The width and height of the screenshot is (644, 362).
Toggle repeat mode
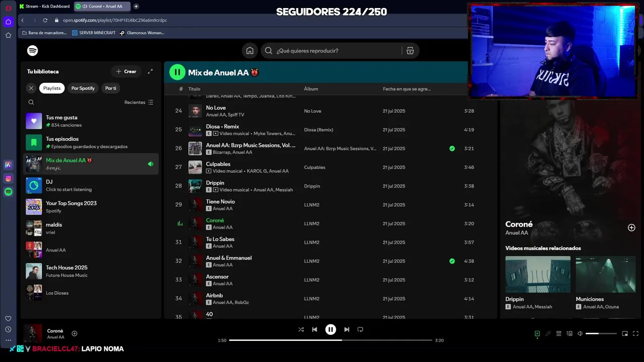click(x=360, y=329)
